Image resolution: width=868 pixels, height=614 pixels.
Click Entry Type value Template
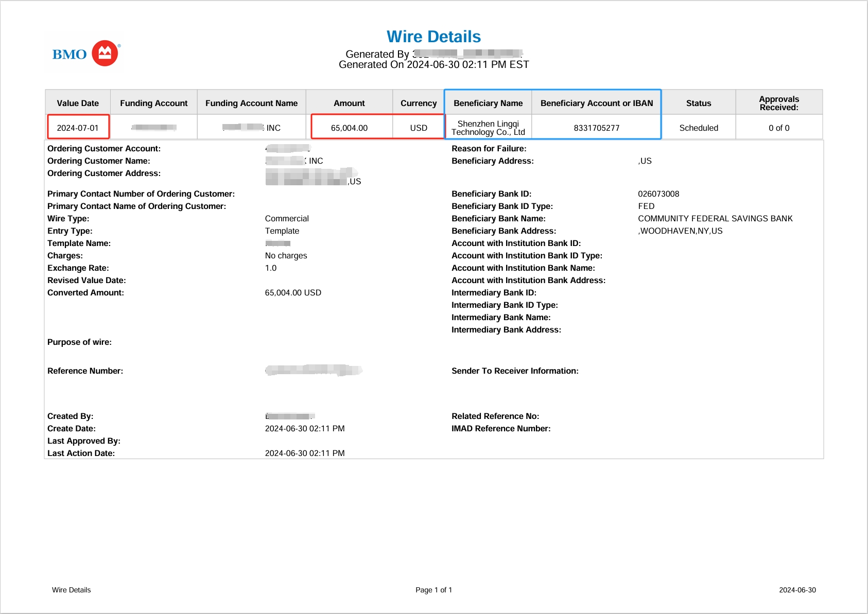click(282, 231)
